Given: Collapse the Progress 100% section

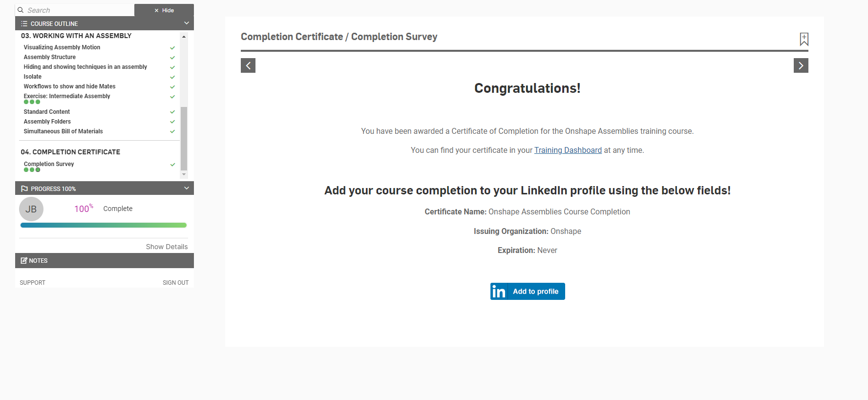Looking at the screenshot, I should (186, 188).
